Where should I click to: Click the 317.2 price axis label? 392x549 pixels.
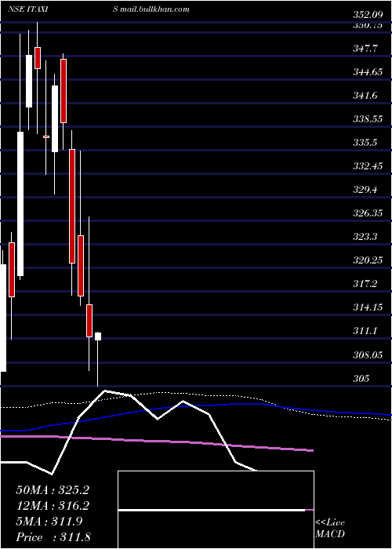[x=365, y=284]
